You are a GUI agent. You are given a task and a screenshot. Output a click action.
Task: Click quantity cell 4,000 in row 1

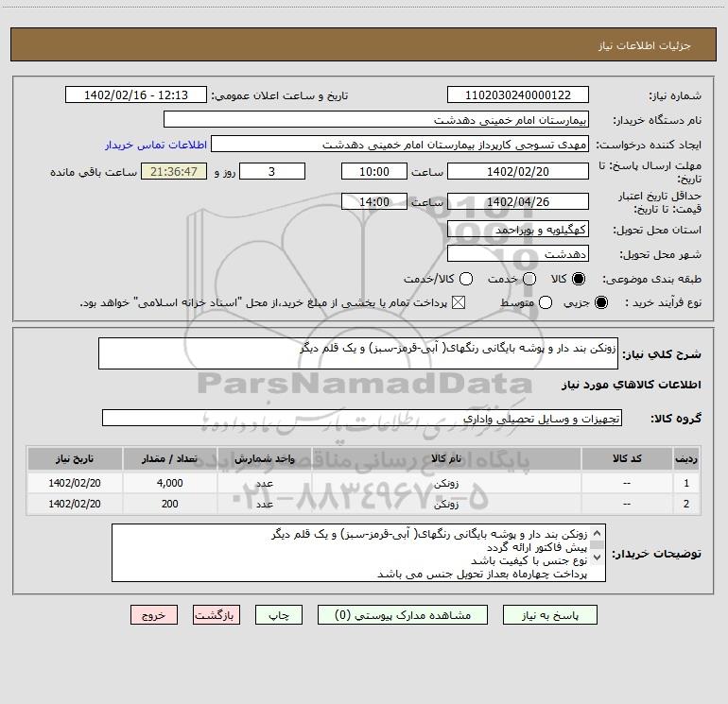[169, 483]
